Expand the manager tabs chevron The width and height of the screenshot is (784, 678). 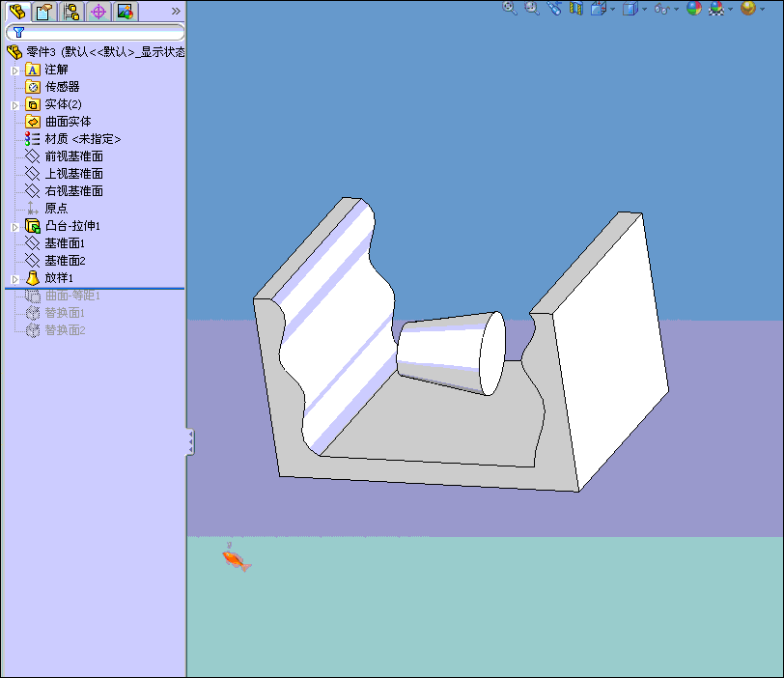pos(176,11)
